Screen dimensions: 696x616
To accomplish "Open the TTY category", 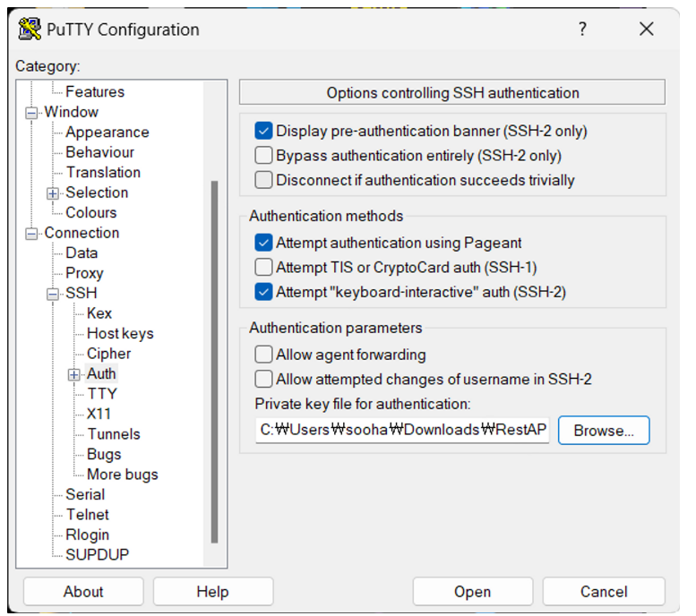I will pos(102,394).
